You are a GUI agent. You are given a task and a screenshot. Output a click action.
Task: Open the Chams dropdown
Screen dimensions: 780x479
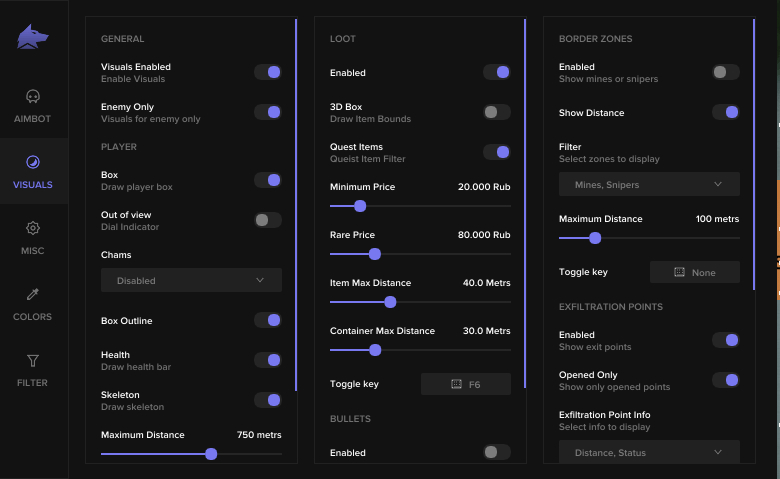(x=191, y=281)
